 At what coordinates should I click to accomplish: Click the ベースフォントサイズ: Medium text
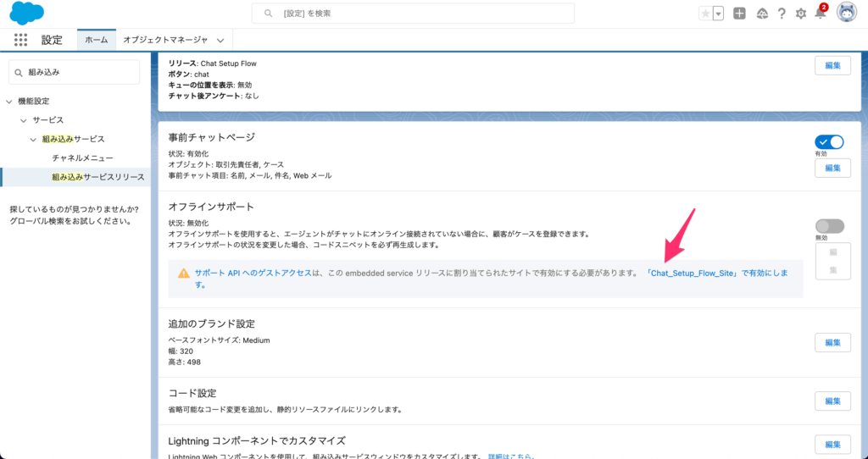point(220,340)
